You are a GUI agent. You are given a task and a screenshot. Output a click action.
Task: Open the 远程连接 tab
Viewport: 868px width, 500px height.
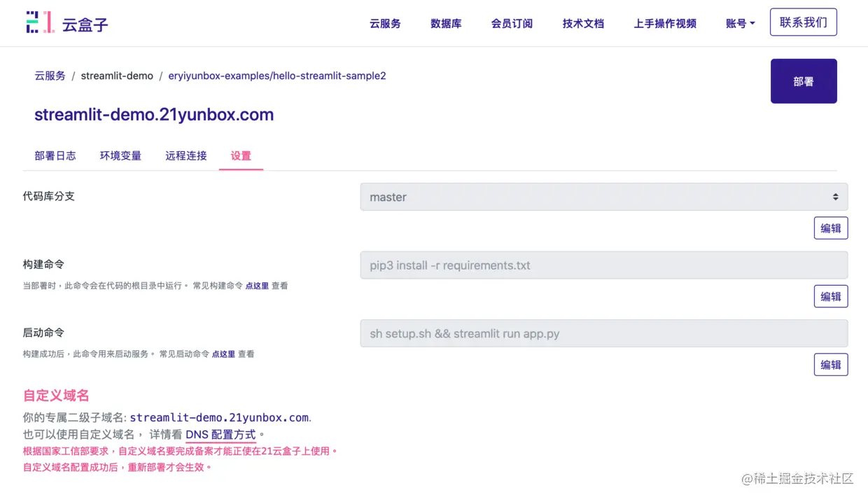185,155
